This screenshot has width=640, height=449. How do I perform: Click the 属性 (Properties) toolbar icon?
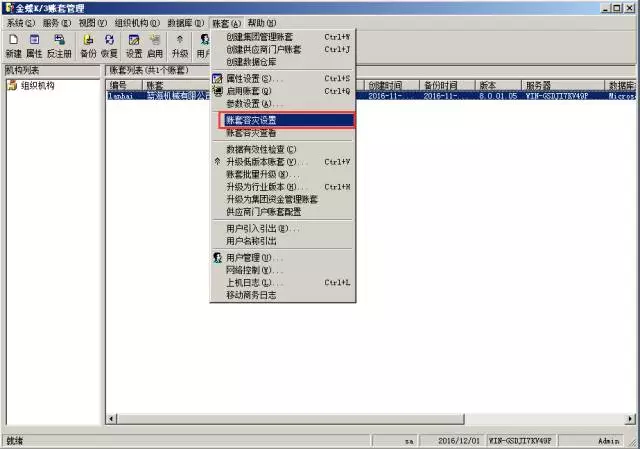click(x=34, y=45)
